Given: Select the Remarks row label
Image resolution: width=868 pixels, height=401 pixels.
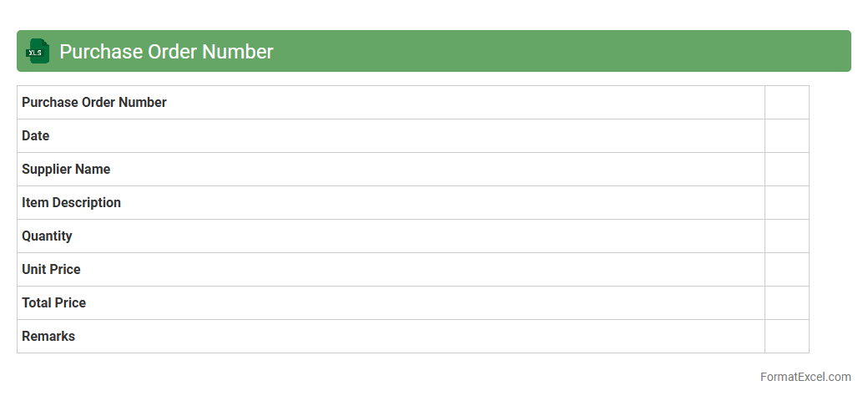Looking at the screenshot, I should click(x=48, y=336).
